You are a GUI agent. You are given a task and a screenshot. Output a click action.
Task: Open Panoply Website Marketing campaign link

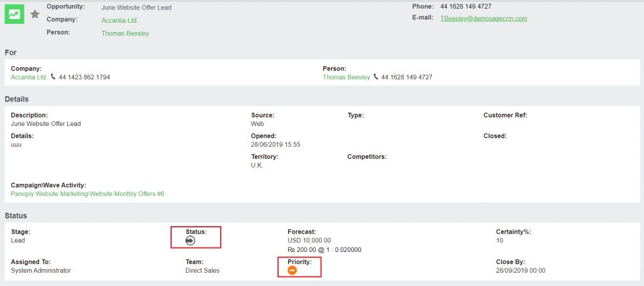coord(87,194)
